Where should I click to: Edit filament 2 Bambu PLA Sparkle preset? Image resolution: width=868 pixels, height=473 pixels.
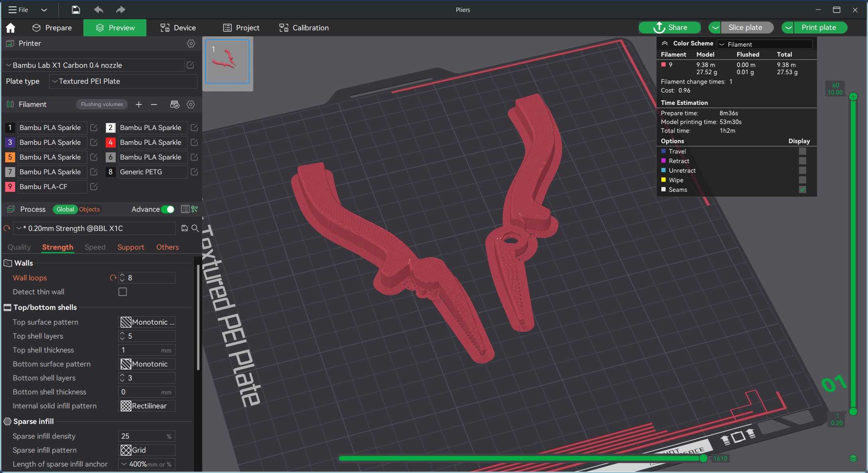click(x=194, y=128)
